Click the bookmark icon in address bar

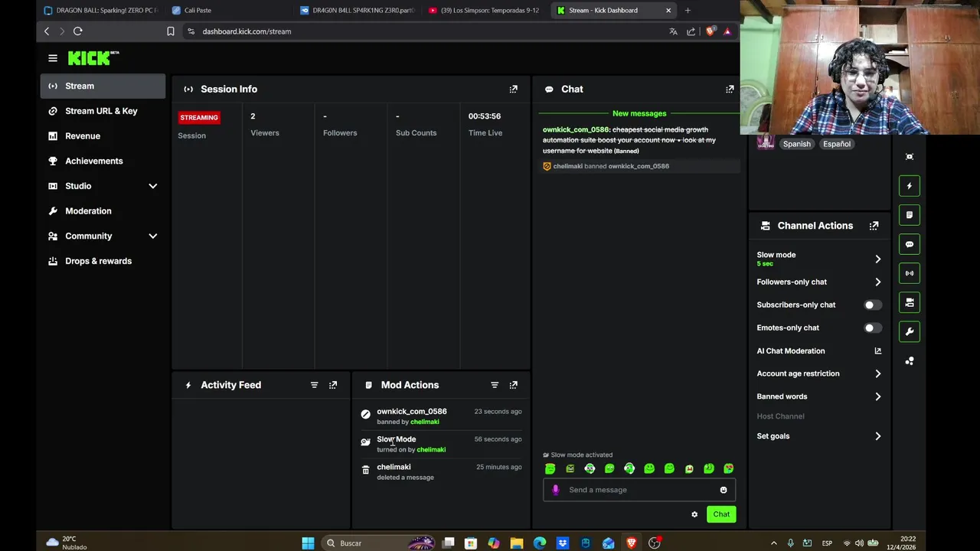(171, 31)
